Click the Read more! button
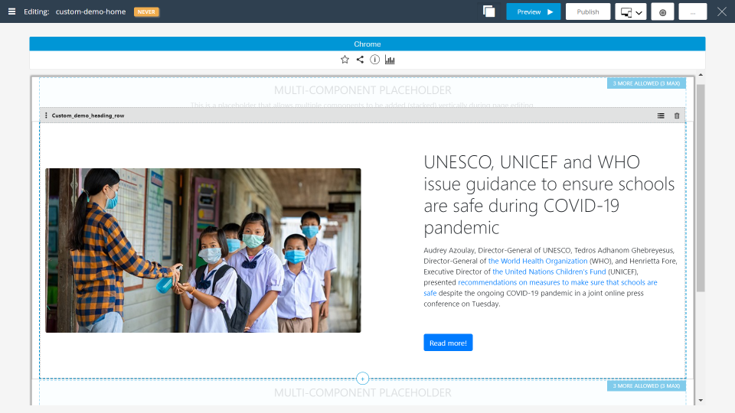The width and height of the screenshot is (735, 413). (448, 343)
